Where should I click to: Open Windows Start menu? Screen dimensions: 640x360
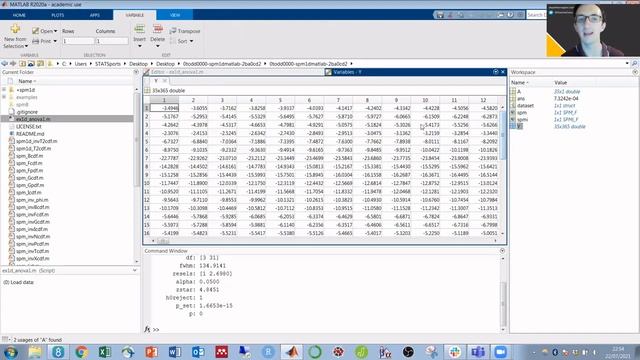pyautogui.click(x=10, y=352)
